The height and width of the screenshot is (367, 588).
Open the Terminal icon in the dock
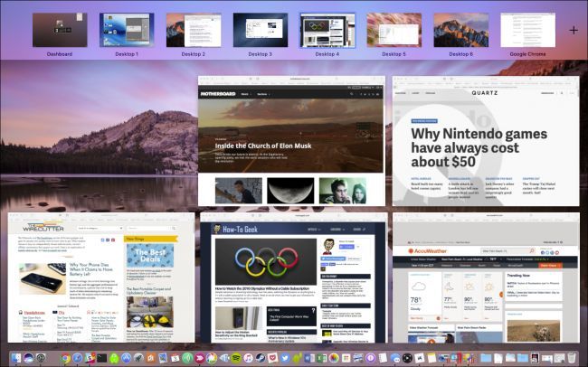click(x=101, y=358)
